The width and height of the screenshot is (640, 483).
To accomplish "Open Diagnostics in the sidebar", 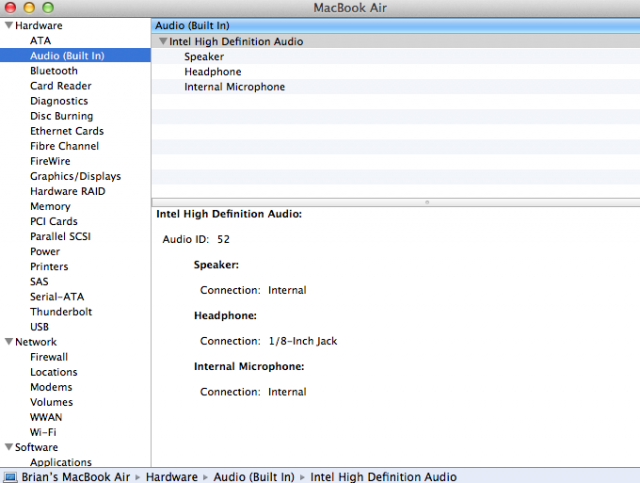I will tap(59, 101).
